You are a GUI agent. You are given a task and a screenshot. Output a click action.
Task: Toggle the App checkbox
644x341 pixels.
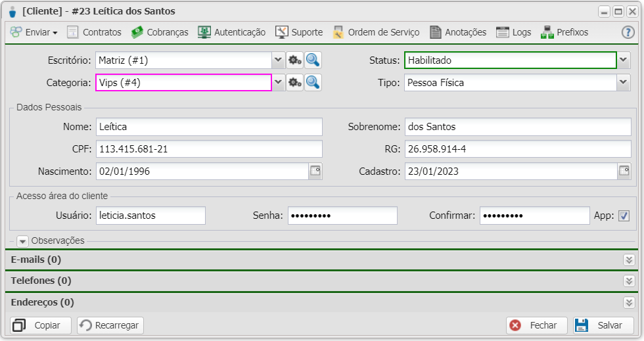tap(624, 216)
